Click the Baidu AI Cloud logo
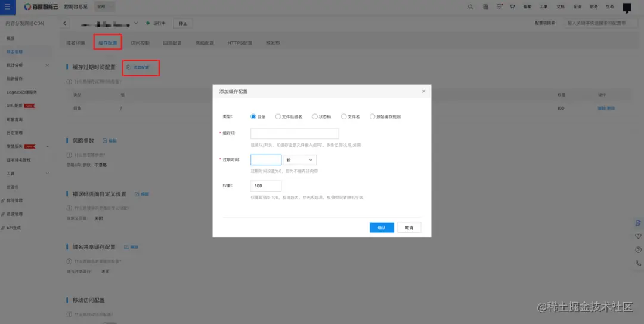 (x=41, y=7)
